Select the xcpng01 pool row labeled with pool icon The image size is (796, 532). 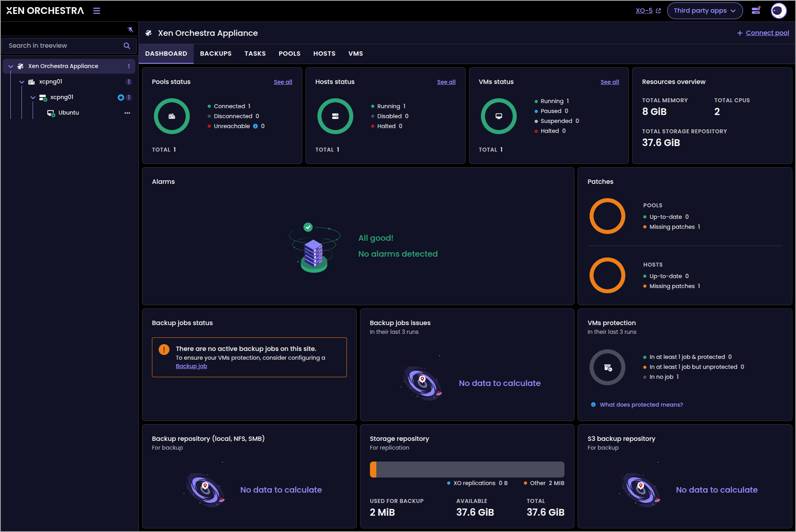68,82
